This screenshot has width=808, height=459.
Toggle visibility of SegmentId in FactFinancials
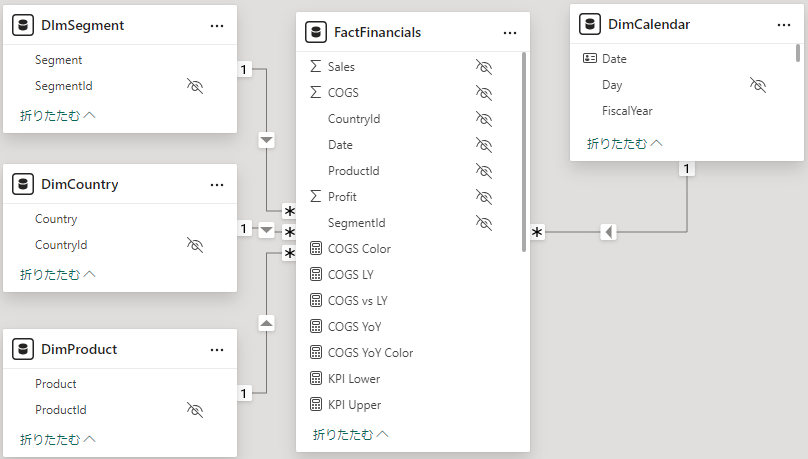484,223
